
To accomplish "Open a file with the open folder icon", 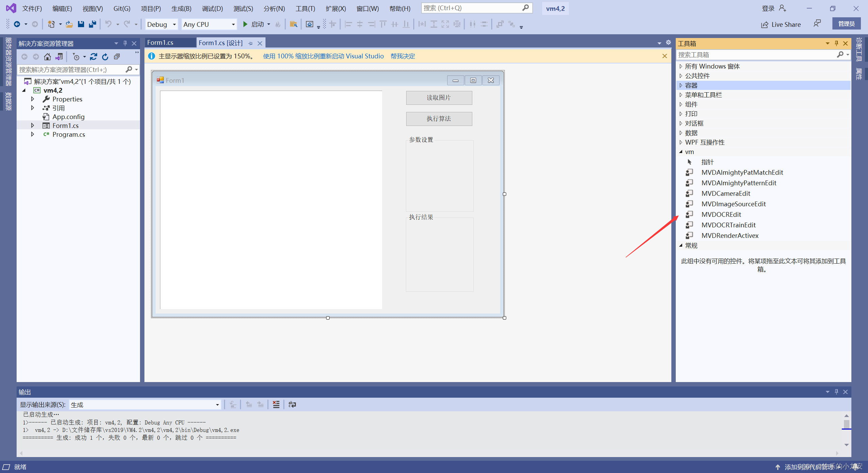I will (69, 24).
